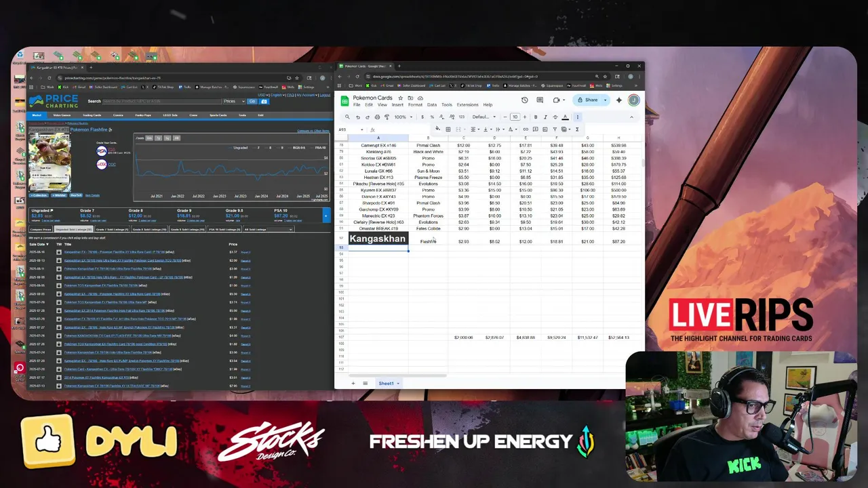Toggle bold formatting in Sheets

(536, 117)
